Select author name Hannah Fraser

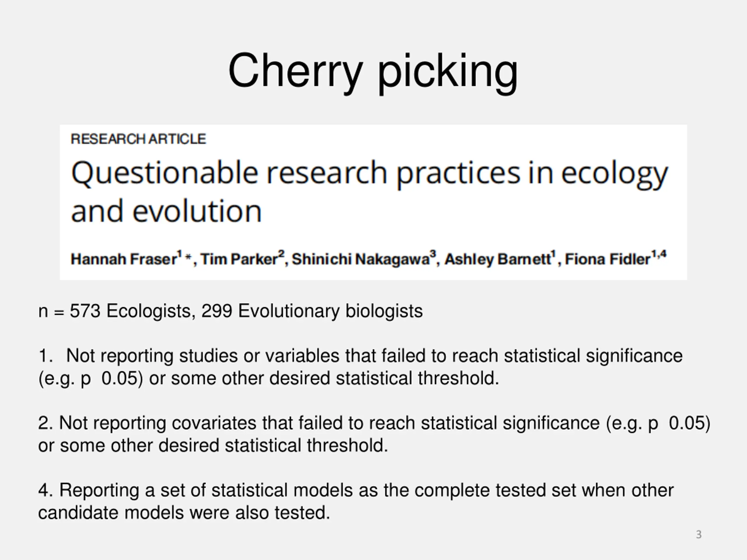click(124, 259)
